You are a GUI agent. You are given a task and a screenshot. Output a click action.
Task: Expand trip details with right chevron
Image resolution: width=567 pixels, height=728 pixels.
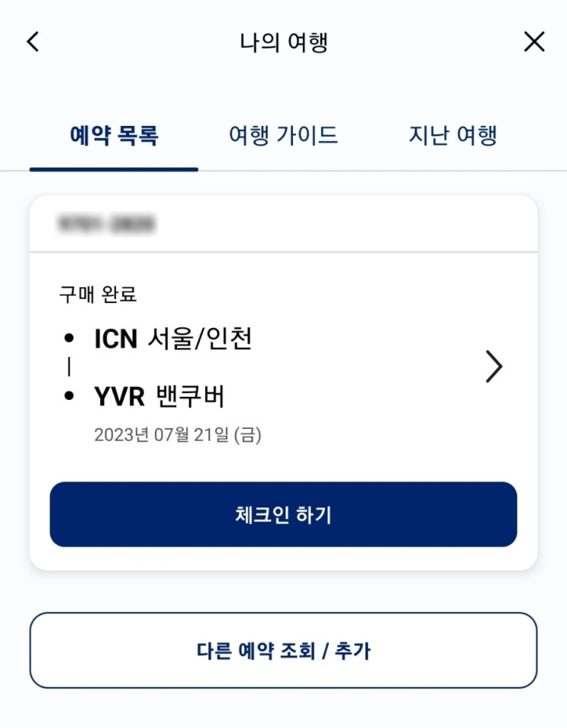point(494,368)
